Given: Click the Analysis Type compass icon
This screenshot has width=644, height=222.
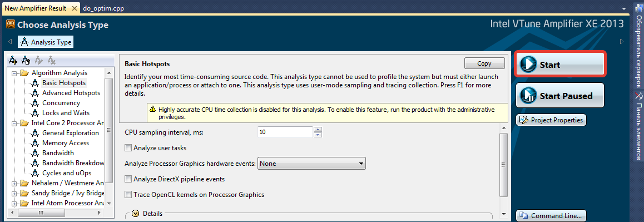Looking at the screenshot, I should pos(24,42).
